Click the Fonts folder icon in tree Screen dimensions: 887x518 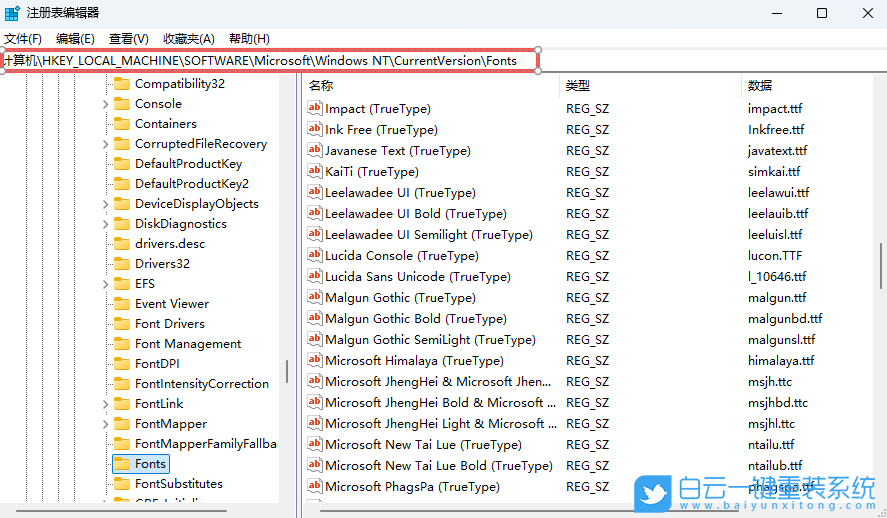pyautogui.click(x=122, y=464)
